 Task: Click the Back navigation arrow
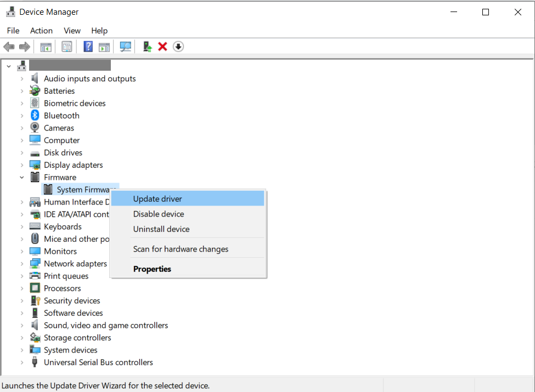pos(9,47)
